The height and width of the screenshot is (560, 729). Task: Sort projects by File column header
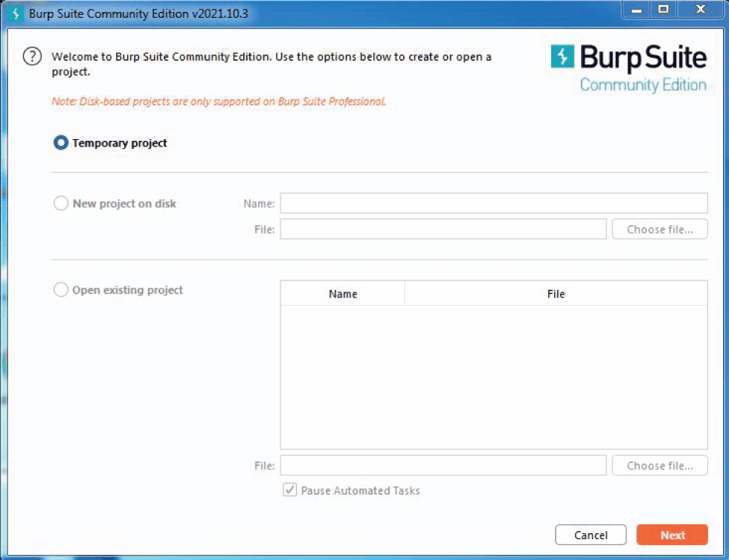[556, 294]
